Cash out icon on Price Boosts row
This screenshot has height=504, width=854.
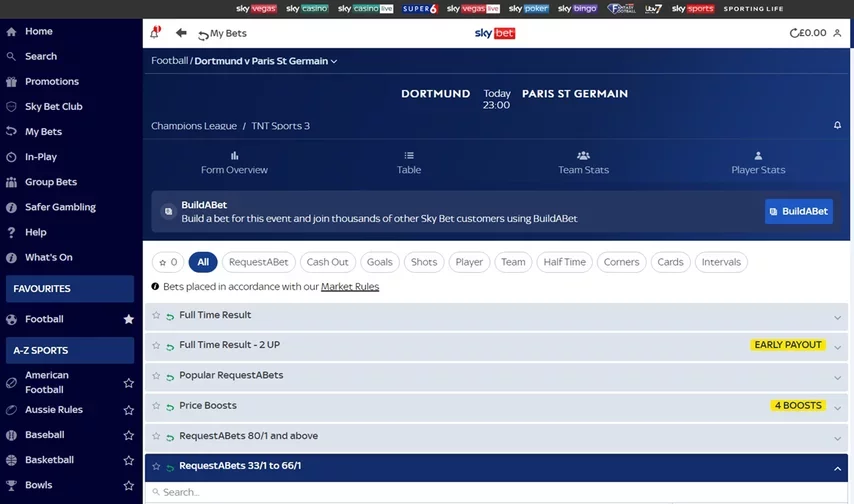170,407
